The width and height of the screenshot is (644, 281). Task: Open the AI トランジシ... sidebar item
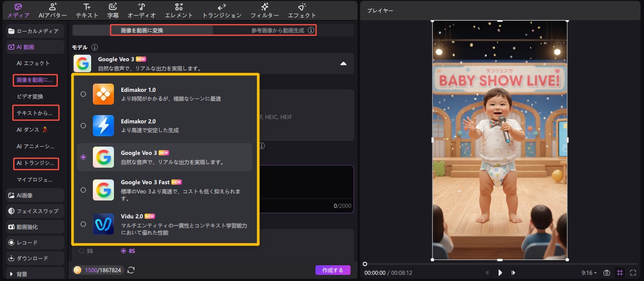coord(36,163)
